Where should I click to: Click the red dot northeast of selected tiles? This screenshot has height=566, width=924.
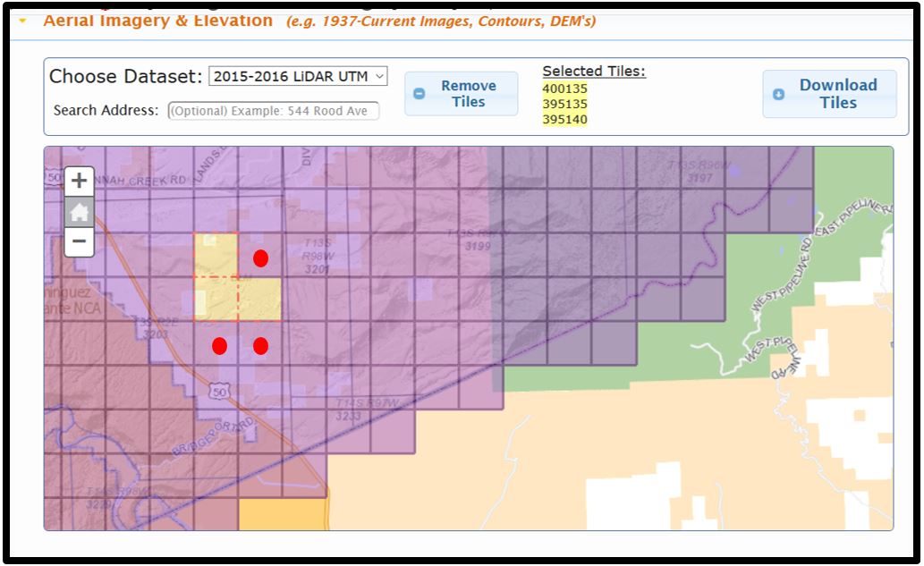(x=260, y=258)
